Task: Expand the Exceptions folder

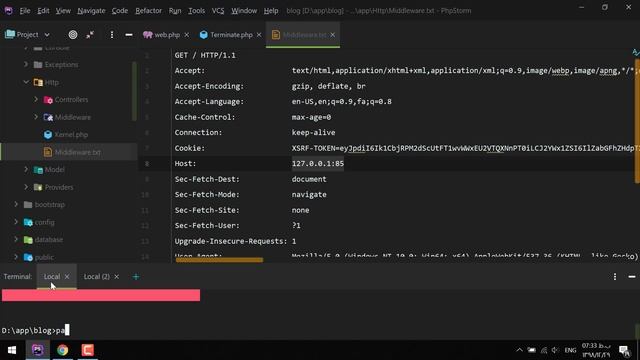Action: 26,64
